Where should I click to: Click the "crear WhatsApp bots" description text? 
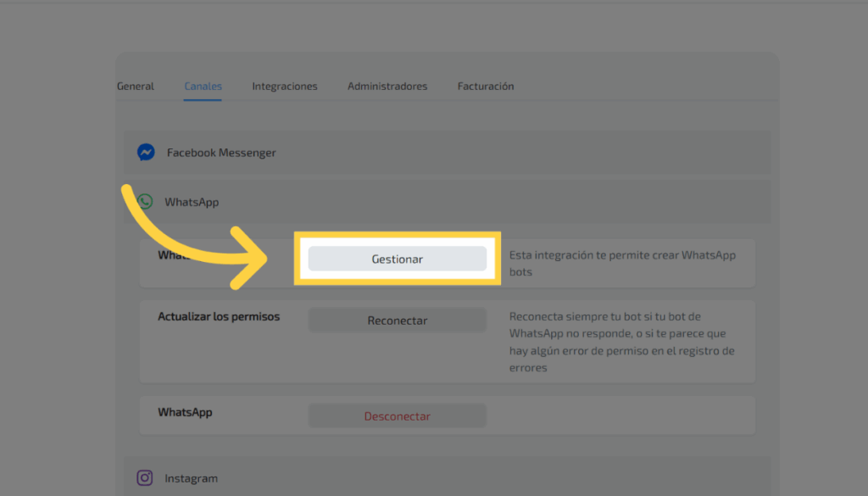point(622,264)
